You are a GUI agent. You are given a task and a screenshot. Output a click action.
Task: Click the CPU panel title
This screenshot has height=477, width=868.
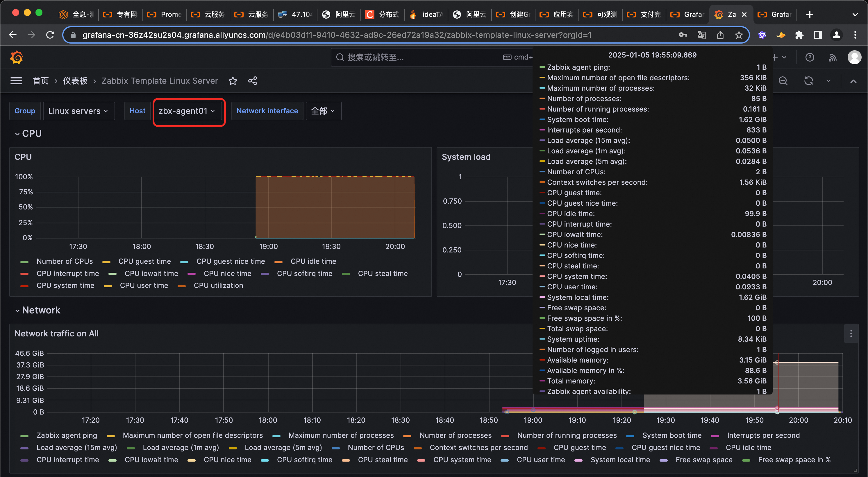(x=23, y=157)
